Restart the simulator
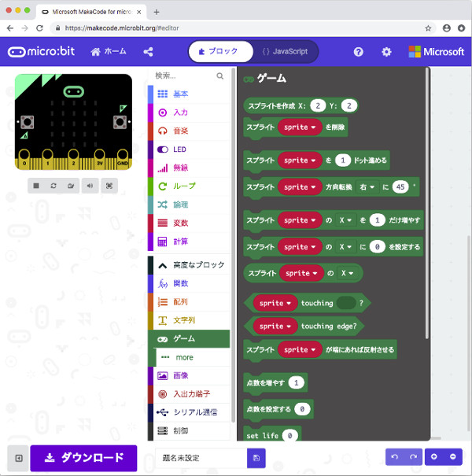The height and width of the screenshot is (476, 472). tap(53, 186)
